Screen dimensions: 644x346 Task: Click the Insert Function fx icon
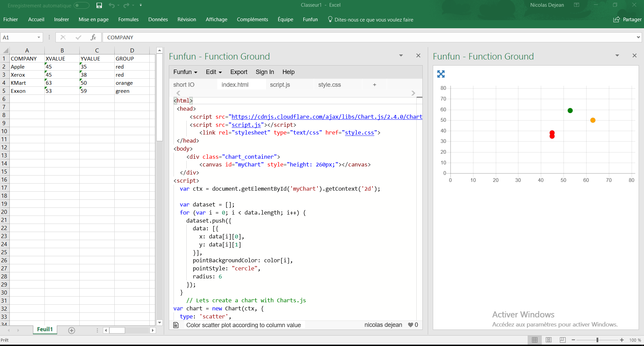pyautogui.click(x=93, y=37)
